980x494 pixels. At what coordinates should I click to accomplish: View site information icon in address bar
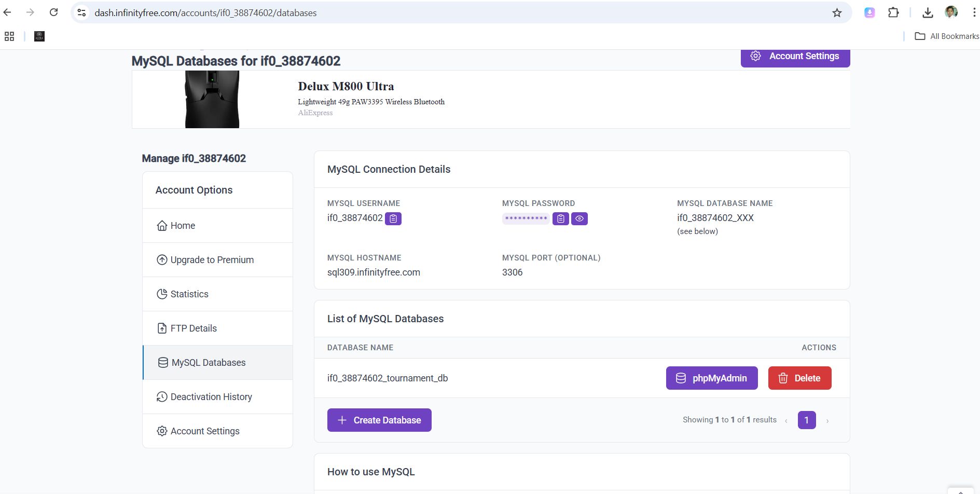[x=81, y=13]
